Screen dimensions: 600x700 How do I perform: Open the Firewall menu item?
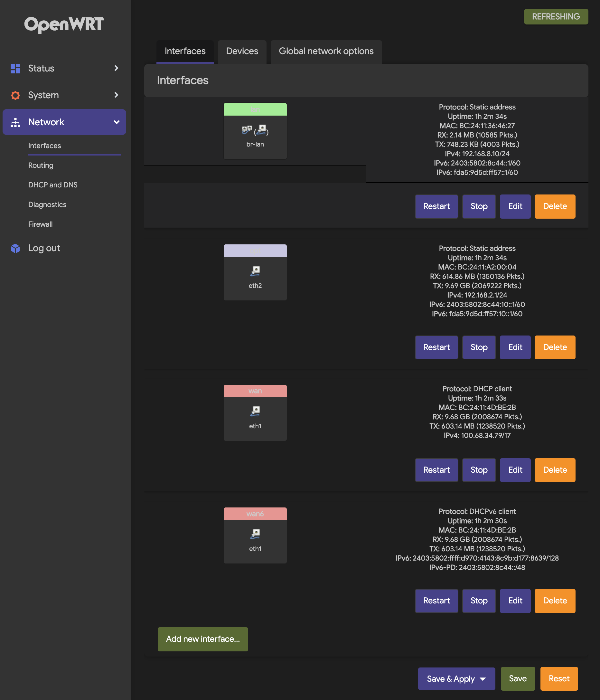click(x=40, y=224)
